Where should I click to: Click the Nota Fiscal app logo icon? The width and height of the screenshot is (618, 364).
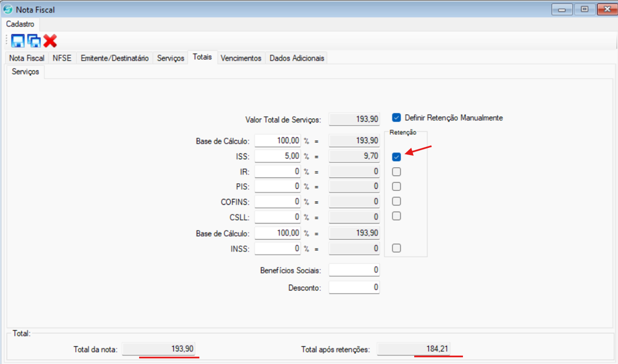coord(8,9)
